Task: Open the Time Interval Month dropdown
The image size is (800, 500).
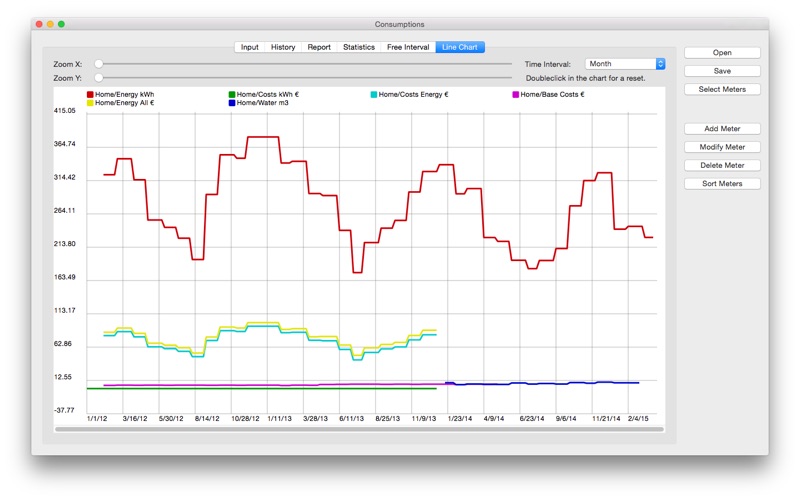Action: (x=625, y=64)
